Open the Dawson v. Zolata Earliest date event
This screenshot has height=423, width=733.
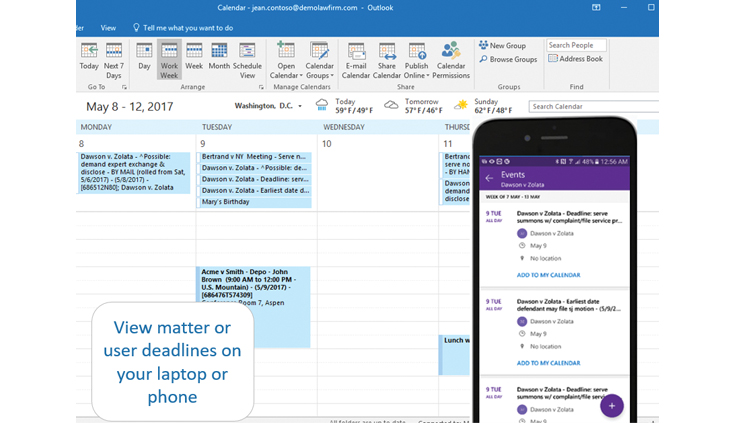point(255,191)
